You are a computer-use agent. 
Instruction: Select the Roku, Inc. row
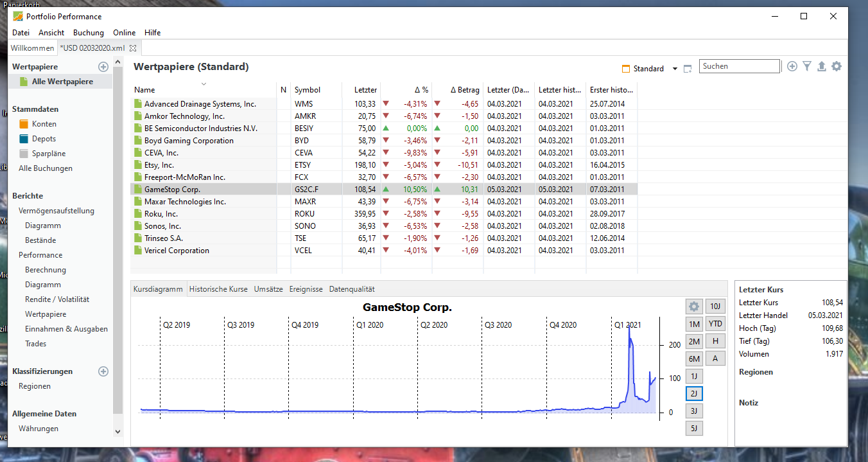384,214
